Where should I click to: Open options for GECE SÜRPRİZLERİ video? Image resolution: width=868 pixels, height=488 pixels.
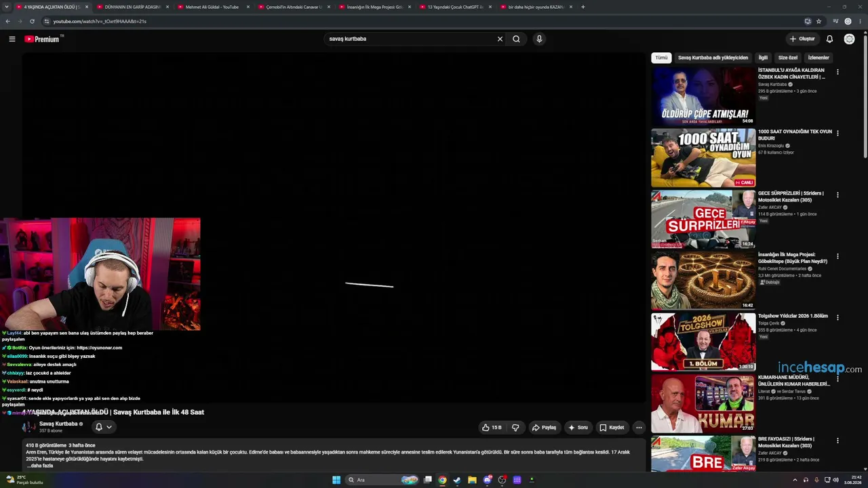pyautogui.click(x=837, y=195)
